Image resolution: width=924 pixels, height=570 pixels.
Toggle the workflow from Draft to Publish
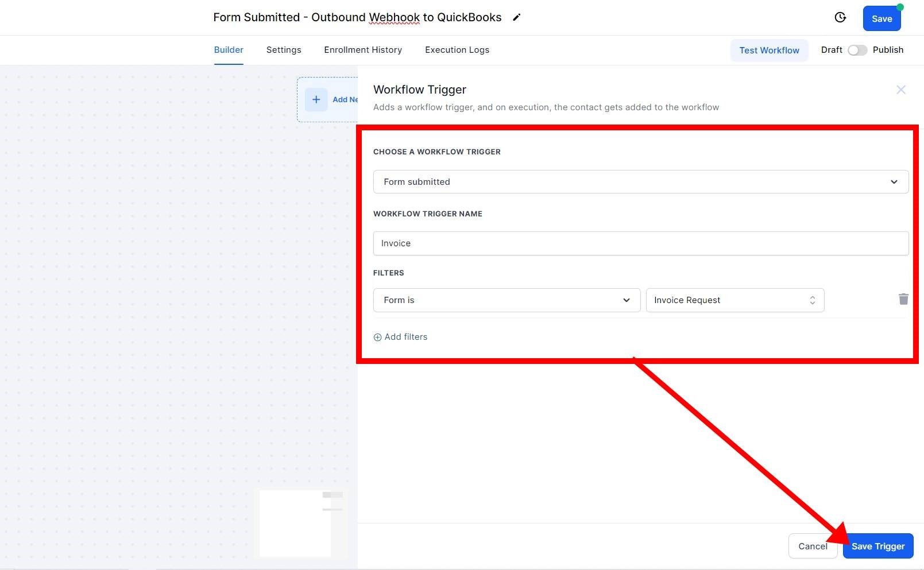(x=858, y=50)
